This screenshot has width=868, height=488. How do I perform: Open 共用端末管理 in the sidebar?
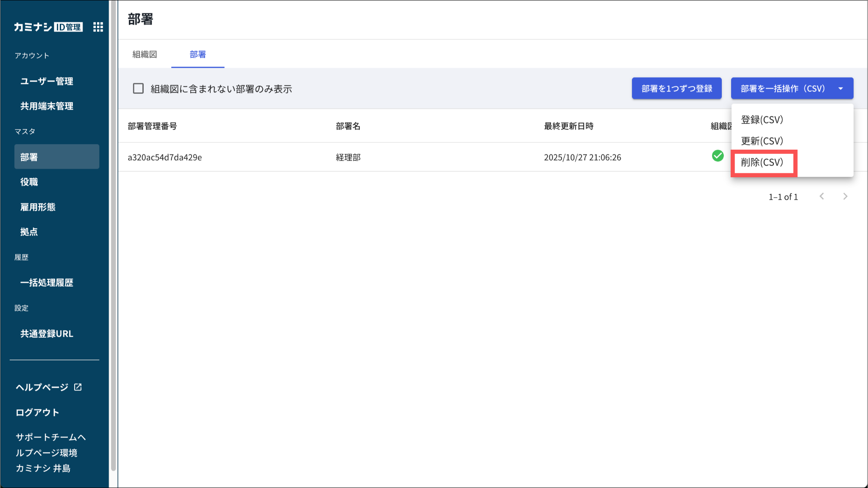click(47, 106)
